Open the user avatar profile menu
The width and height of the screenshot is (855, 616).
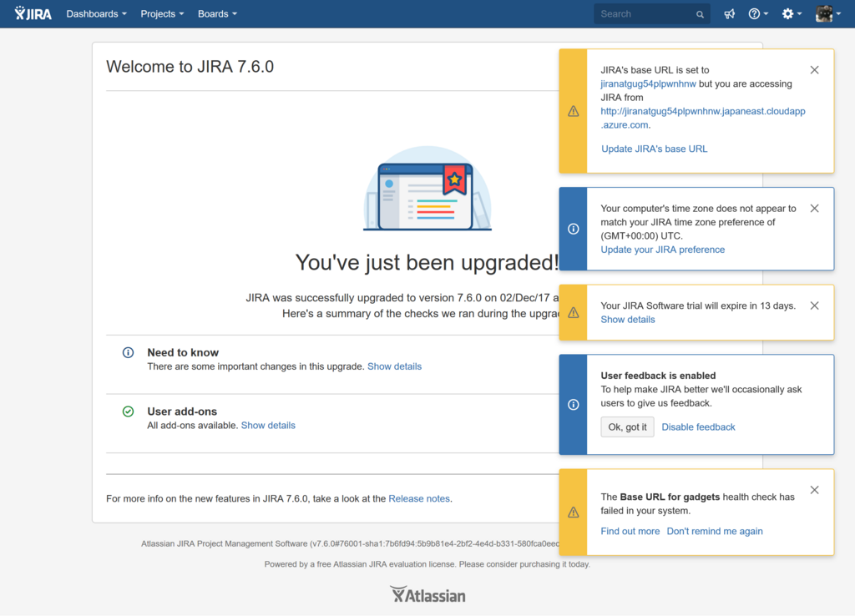coord(827,14)
